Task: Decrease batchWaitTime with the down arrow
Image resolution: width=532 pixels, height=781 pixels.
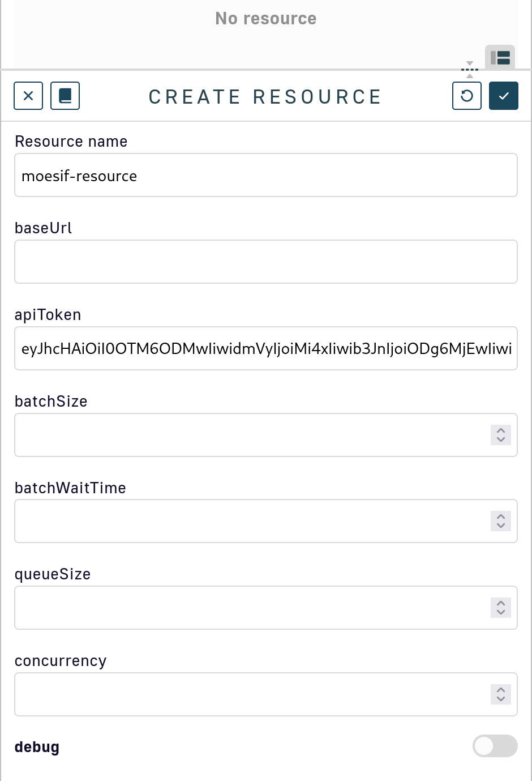Action: coord(501,526)
